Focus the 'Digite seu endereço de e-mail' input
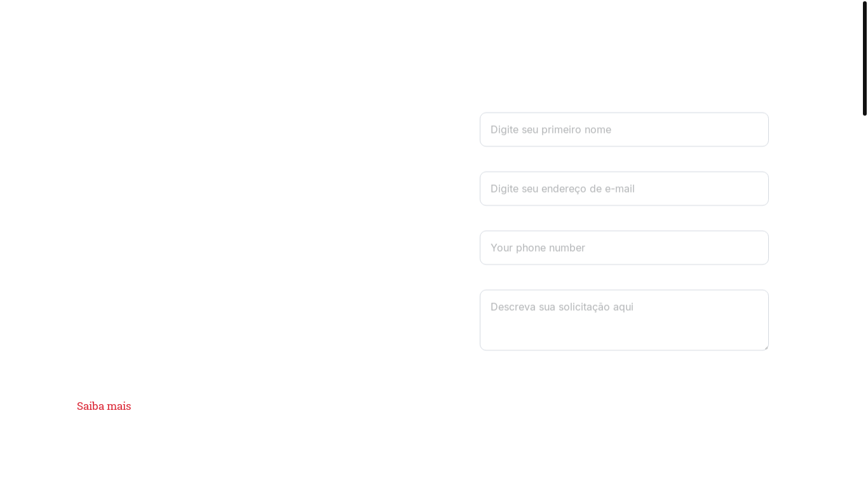868x488 pixels. [623, 189]
